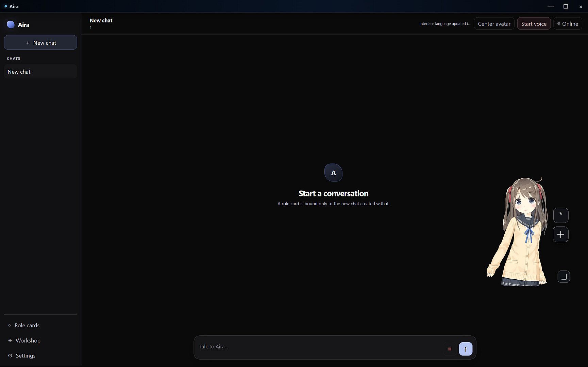Click the corner resize handle icon near avatar
The width and height of the screenshot is (588, 367).
564,277
